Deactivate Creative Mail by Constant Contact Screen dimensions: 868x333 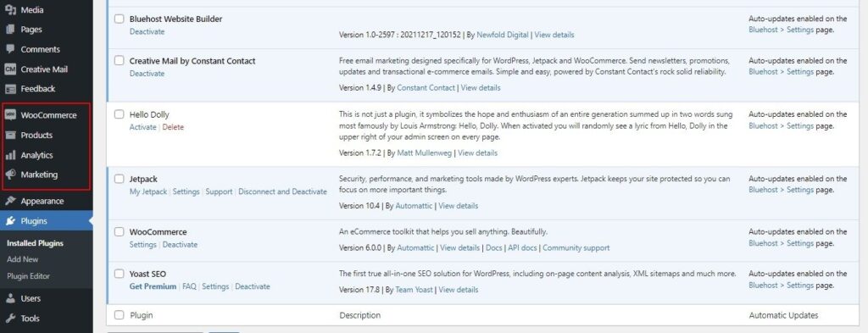pyautogui.click(x=147, y=74)
